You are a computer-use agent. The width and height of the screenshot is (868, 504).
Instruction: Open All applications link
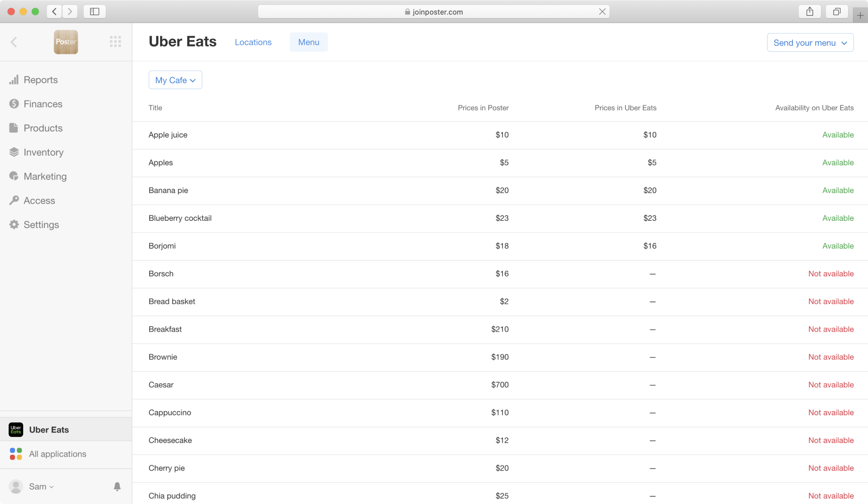57,454
